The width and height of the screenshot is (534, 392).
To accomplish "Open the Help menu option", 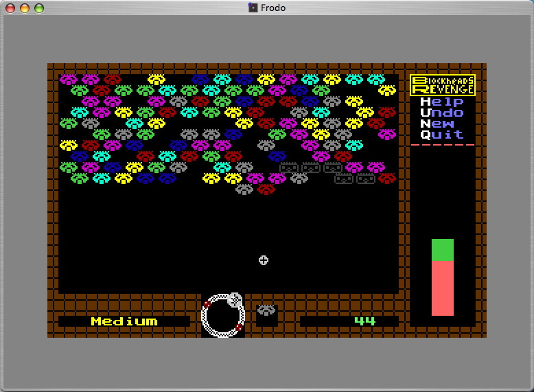I will click(442, 102).
